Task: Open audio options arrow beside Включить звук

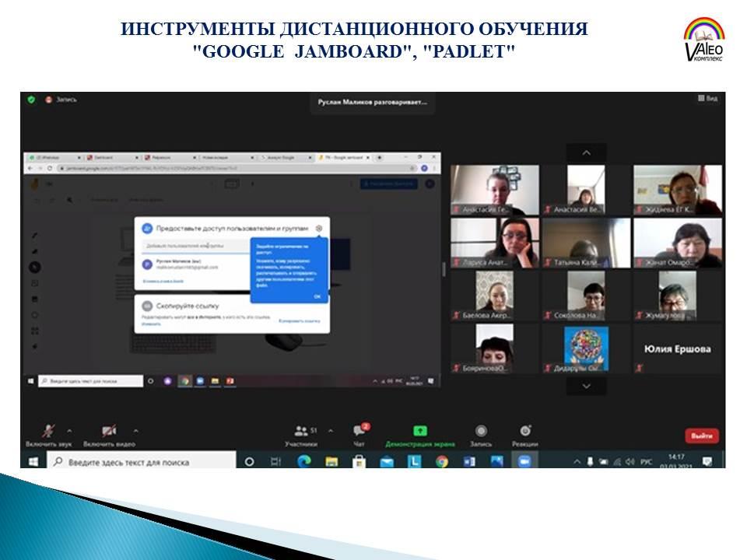Action: (x=69, y=431)
